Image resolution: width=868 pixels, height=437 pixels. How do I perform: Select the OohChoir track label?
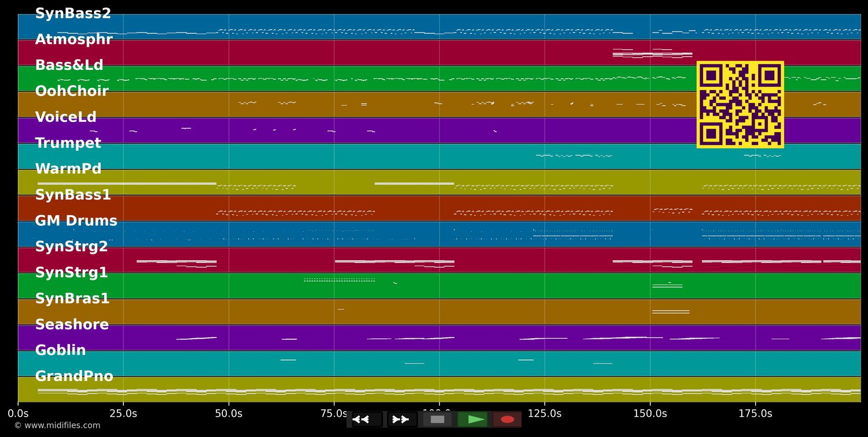click(x=72, y=91)
